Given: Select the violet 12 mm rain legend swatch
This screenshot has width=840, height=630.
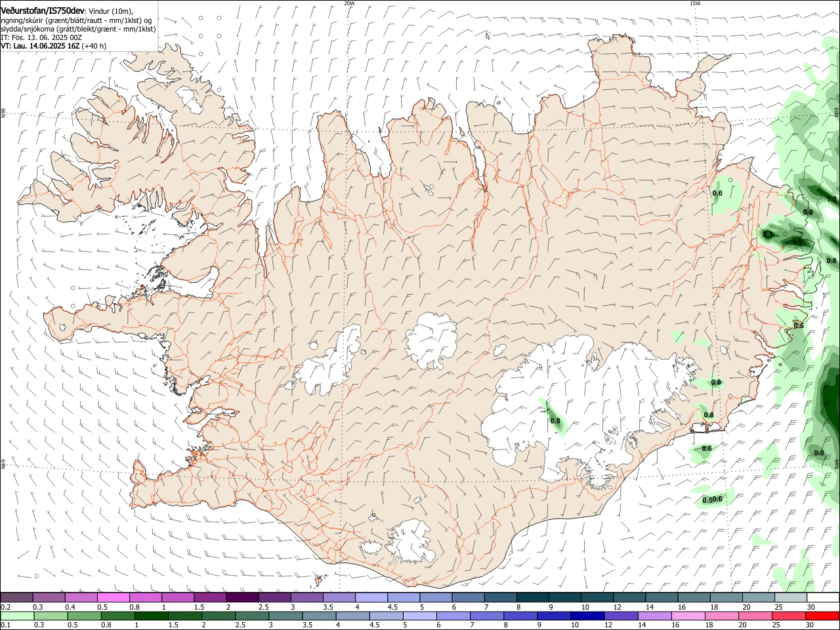Looking at the screenshot, I should (x=621, y=616).
